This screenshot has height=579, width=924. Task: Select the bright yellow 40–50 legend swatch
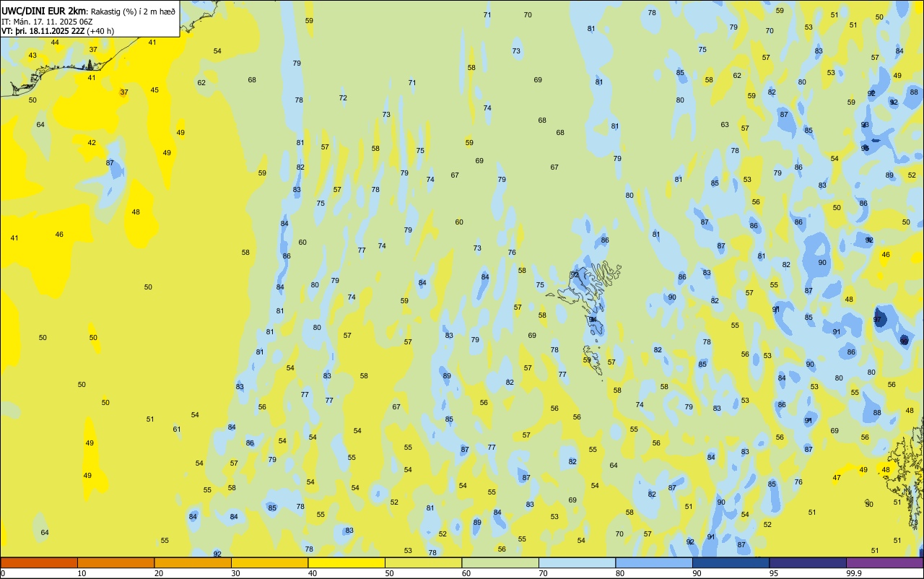346,562
